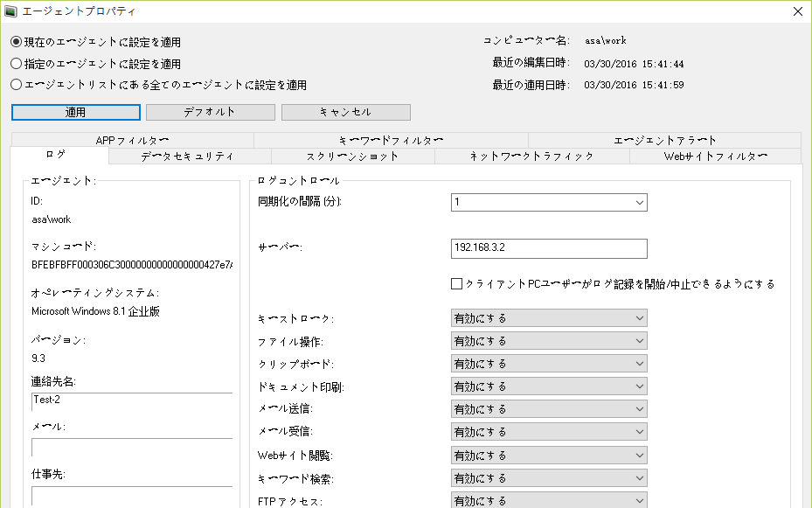The width and height of the screenshot is (812, 508).
Task: Expand the 同期化の間隔 dropdown
Action: [x=549, y=203]
